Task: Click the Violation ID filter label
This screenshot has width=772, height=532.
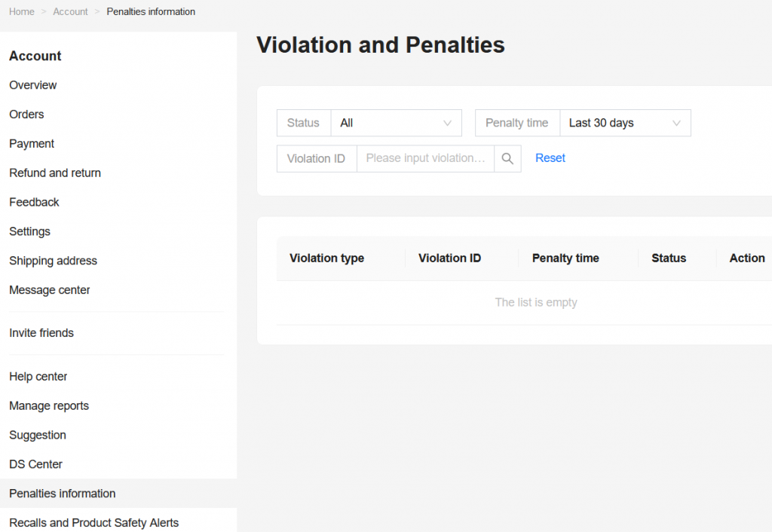Action: 316,158
